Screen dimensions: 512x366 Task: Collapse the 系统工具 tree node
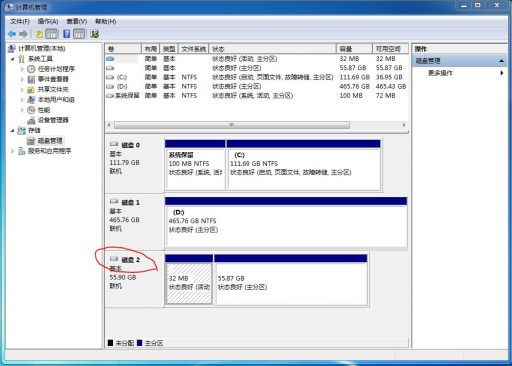13,59
